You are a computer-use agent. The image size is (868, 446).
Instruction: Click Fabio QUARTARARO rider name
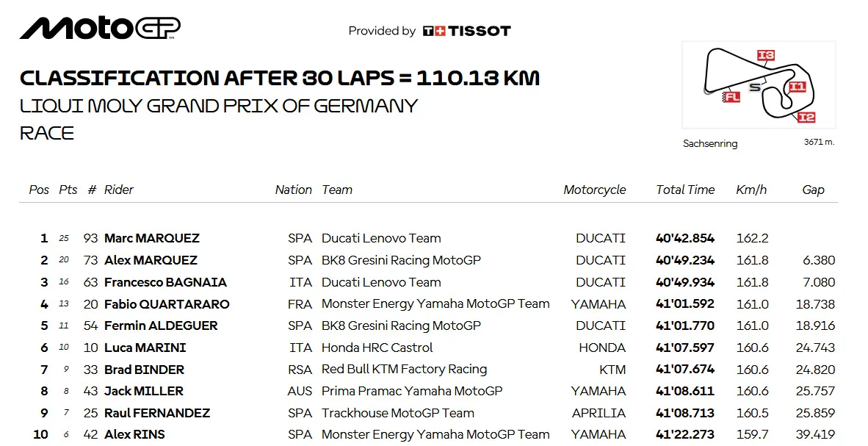[x=167, y=304]
